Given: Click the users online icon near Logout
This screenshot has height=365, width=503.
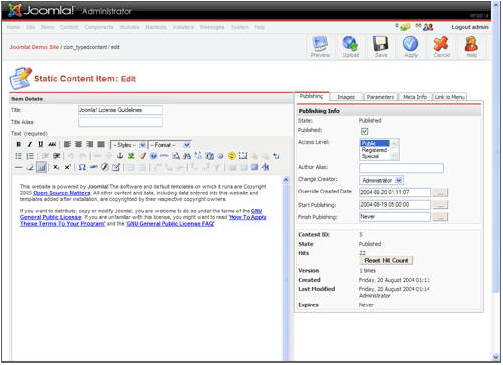Looking at the screenshot, I should pos(428,27).
